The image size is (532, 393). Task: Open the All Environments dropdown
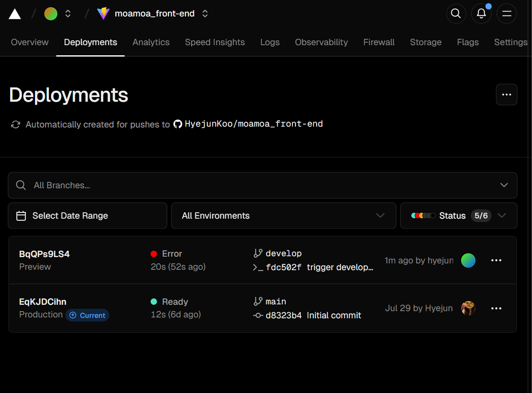(284, 216)
